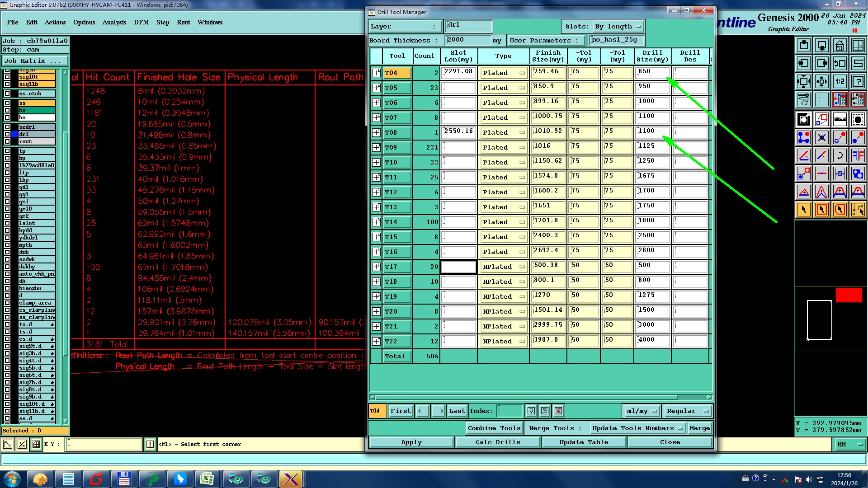Viewport: 868px width, 488px height.
Task: Click the blue color swatch beside drl layer
Action: point(14,134)
